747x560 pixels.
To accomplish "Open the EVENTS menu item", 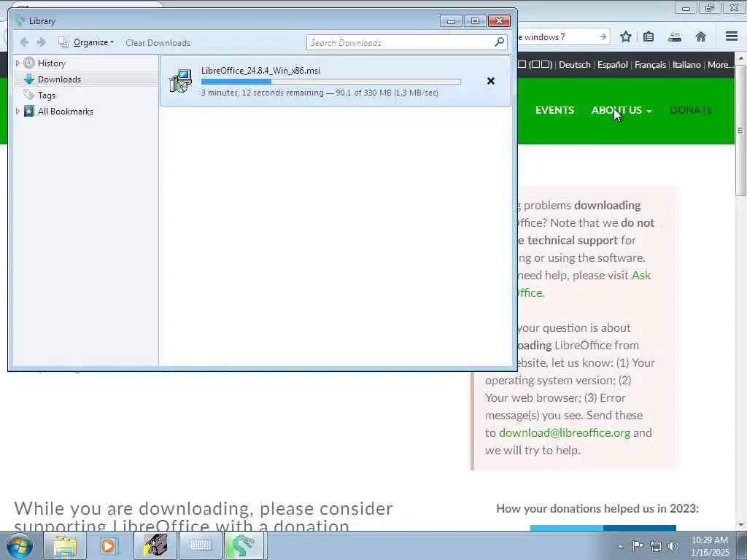I will (x=554, y=110).
